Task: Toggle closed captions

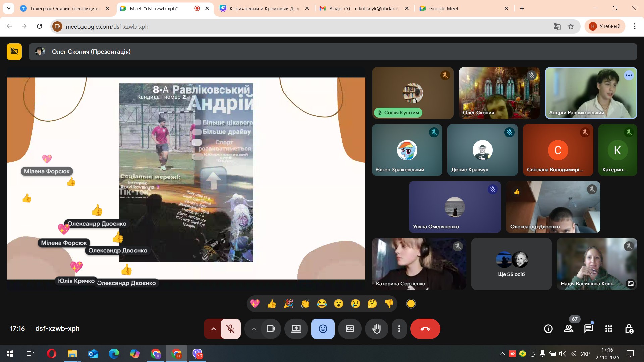Action: [x=350, y=329]
